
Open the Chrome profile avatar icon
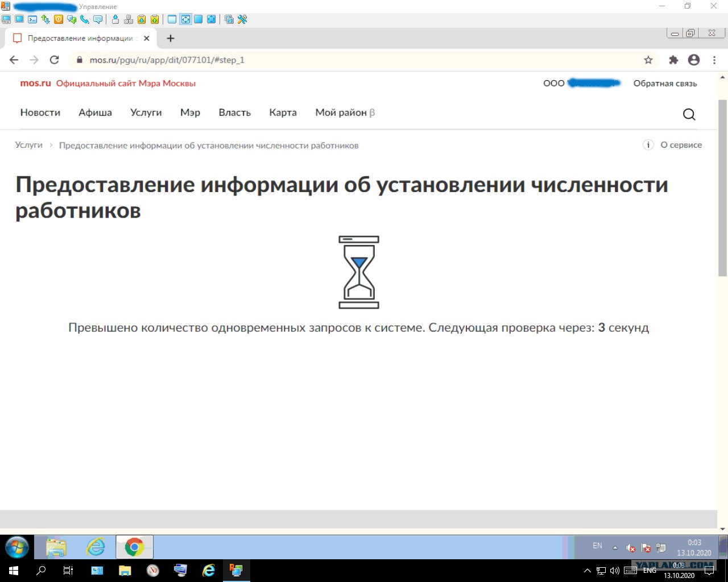click(693, 60)
